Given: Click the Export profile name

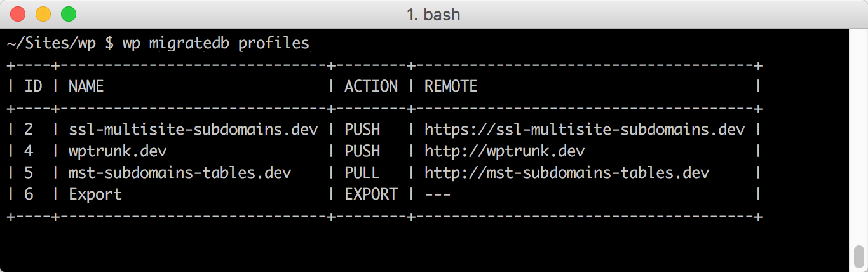Looking at the screenshot, I should point(95,194).
